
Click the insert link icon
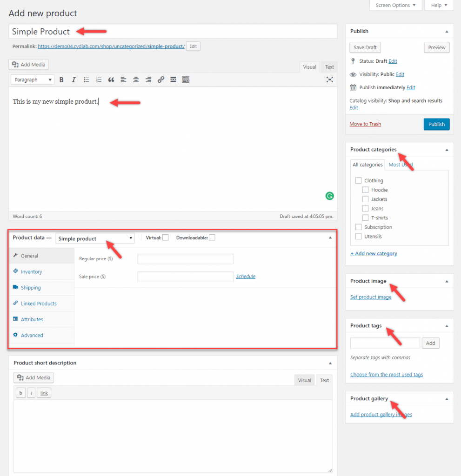(160, 80)
